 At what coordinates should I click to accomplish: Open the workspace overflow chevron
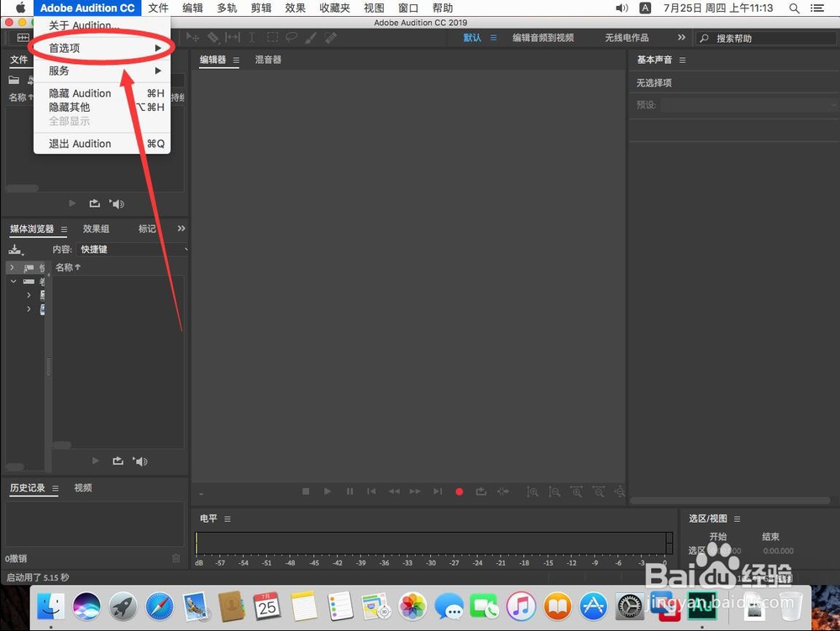[x=681, y=38]
